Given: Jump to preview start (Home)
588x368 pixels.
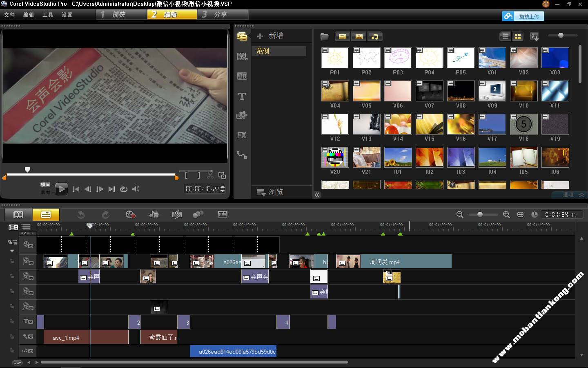Looking at the screenshot, I should point(76,189).
